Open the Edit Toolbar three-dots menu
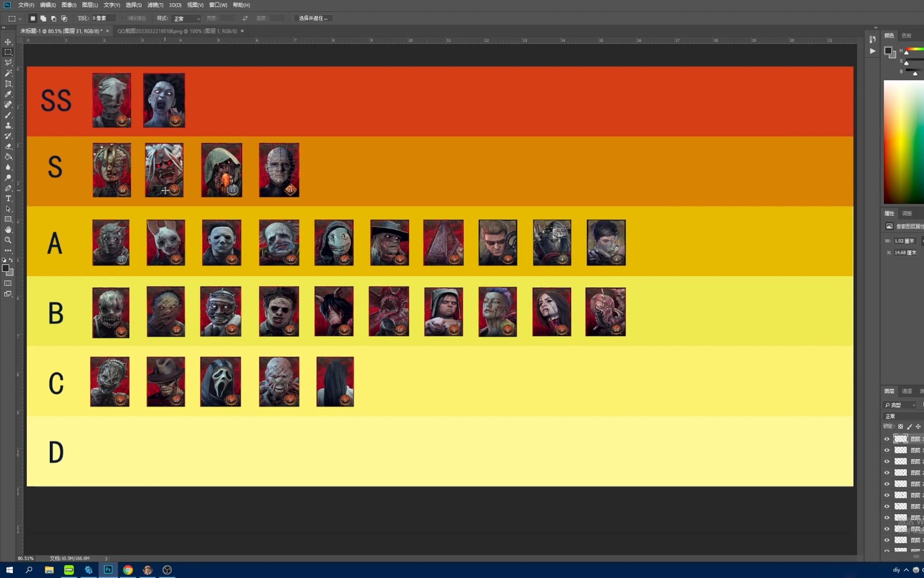The height and width of the screenshot is (578, 924). click(8, 250)
